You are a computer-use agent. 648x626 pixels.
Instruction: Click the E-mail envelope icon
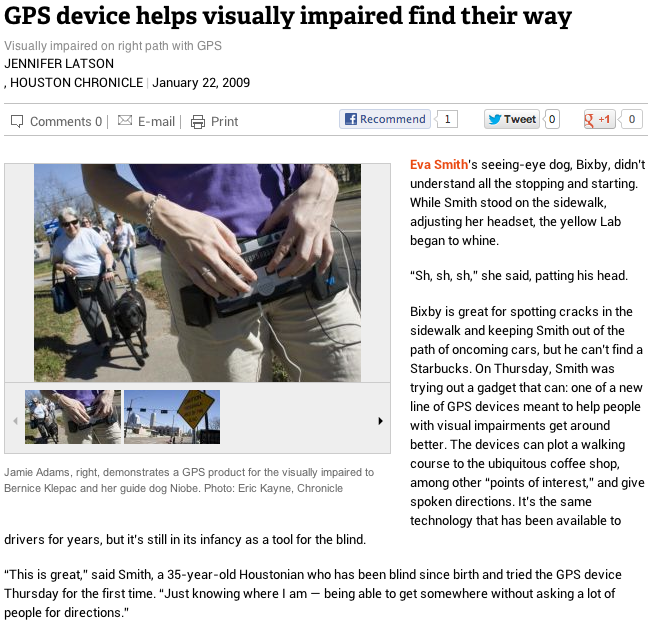click(x=125, y=120)
